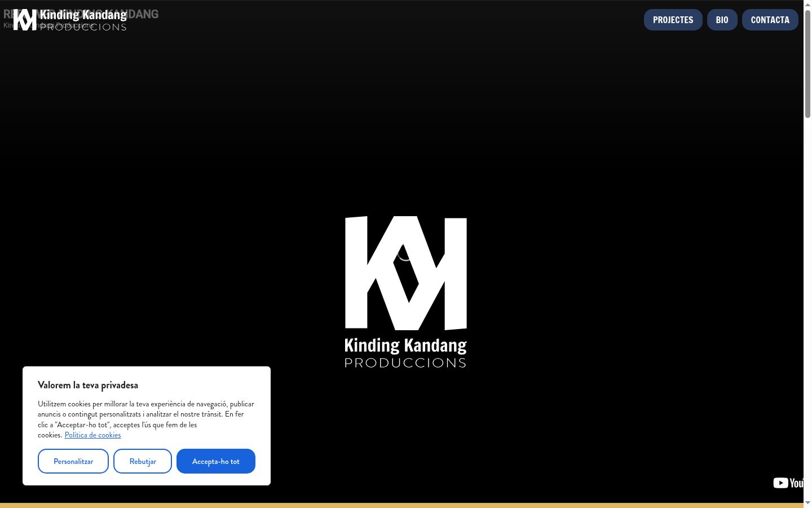Reject cookies with the Rebutjar button
The height and width of the screenshot is (508, 812).
(x=143, y=461)
